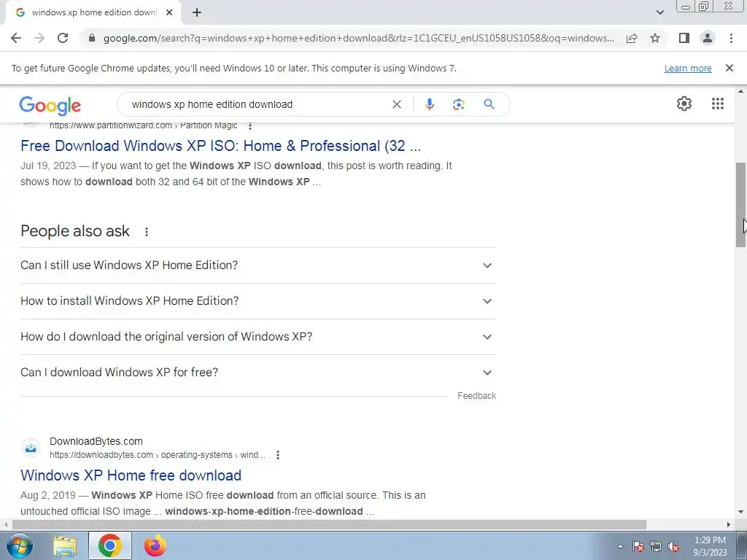Dismiss the Chrome update notification bar
Viewport: 747px width, 560px height.
[x=729, y=68]
